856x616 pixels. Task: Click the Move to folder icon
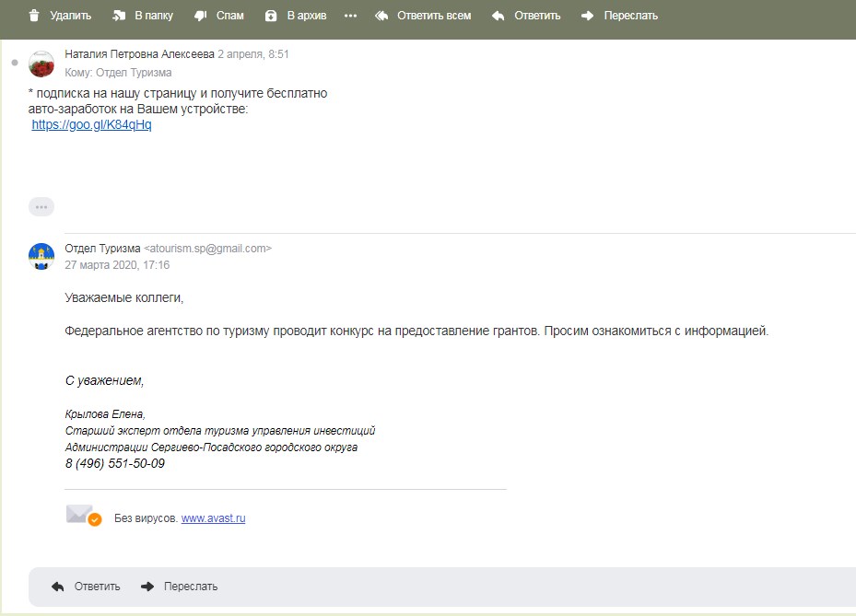[x=119, y=16]
